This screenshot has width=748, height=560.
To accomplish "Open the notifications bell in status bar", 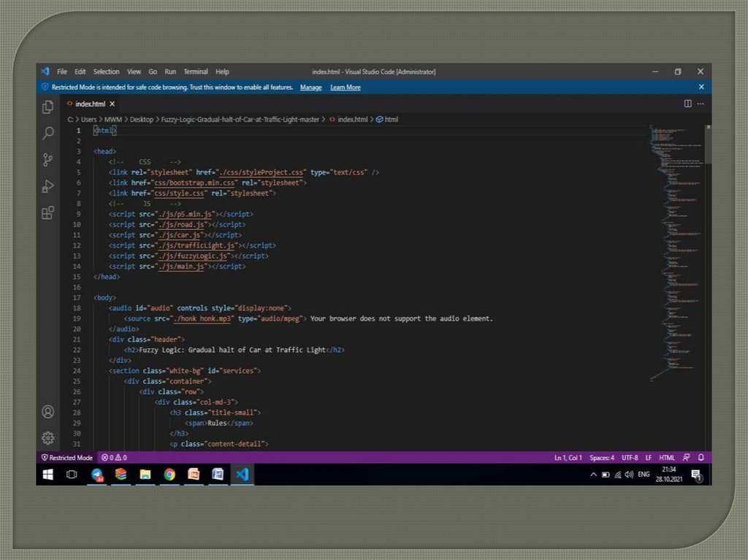I will point(701,458).
